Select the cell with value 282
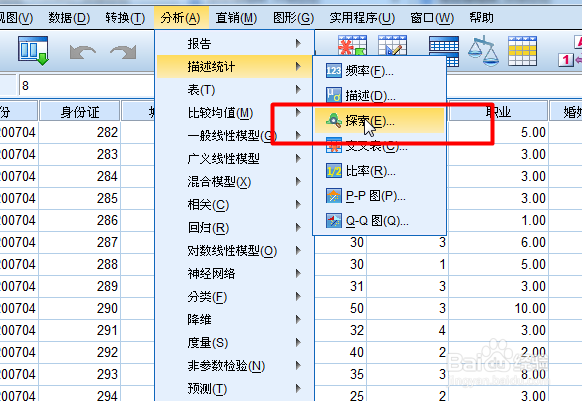This screenshot has height=401, width=582. coord(80,132)
